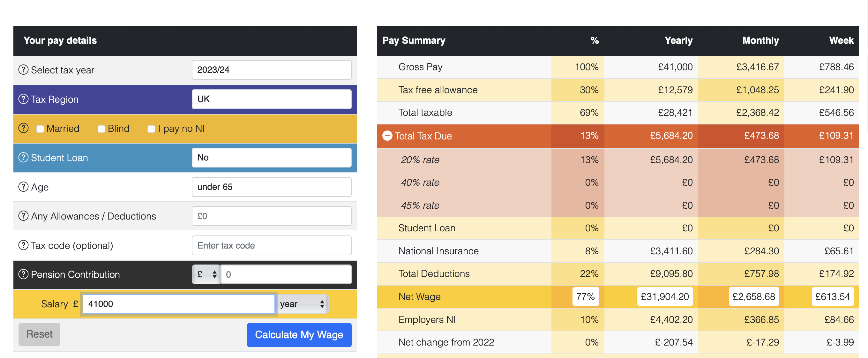Open Pension Contribution help icon

tap(23, 274)
